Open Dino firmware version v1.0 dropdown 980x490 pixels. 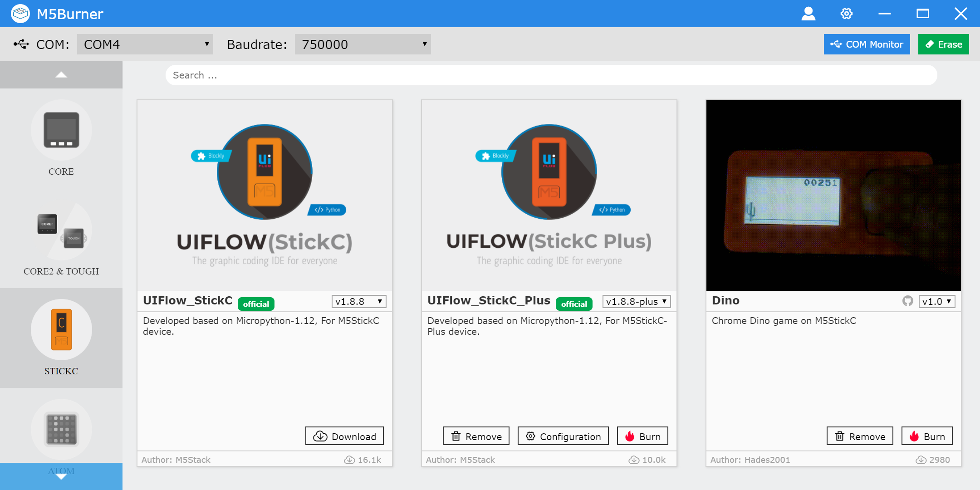click(936, 302)
